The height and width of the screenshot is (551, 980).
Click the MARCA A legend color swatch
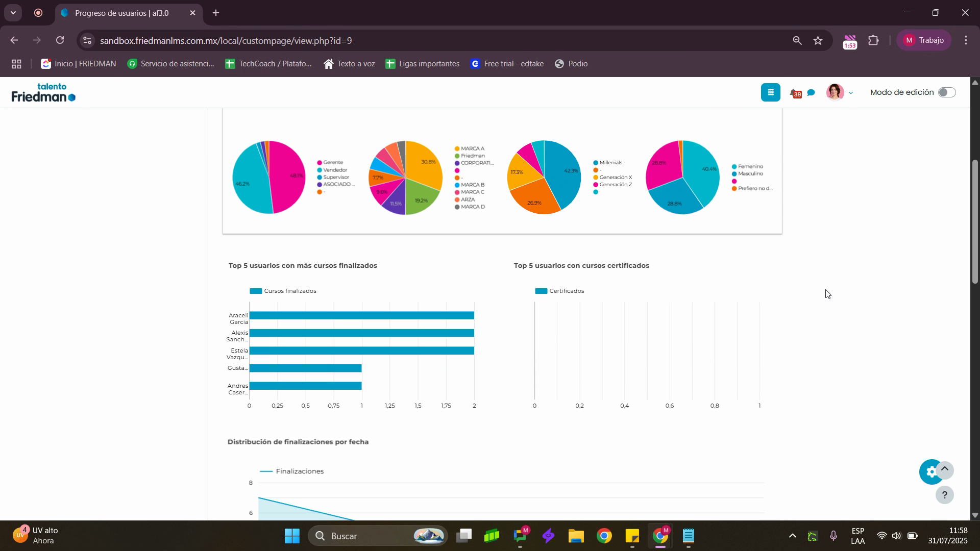point(457,149)
